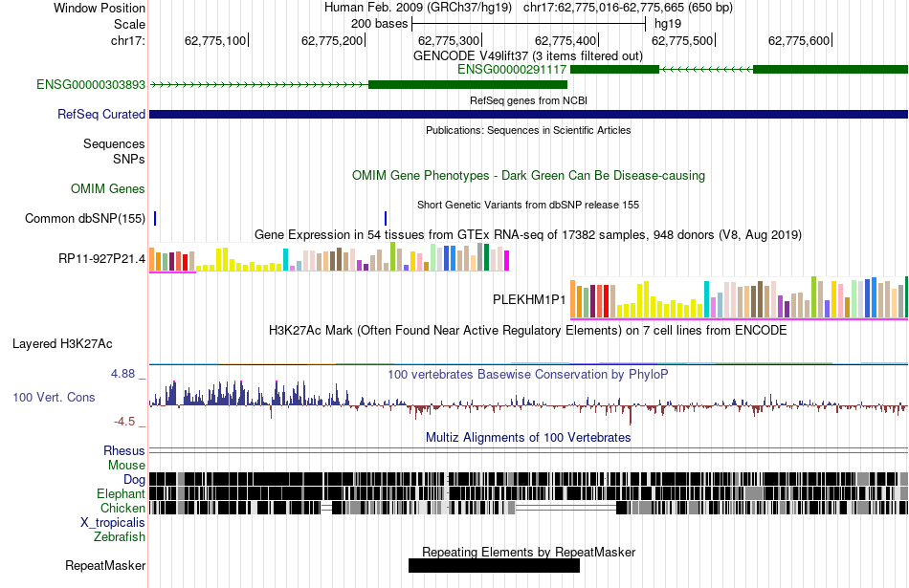This screenshot has height=588, width=909.
Task: Click the Elephant alignment row
Action: 529,493
